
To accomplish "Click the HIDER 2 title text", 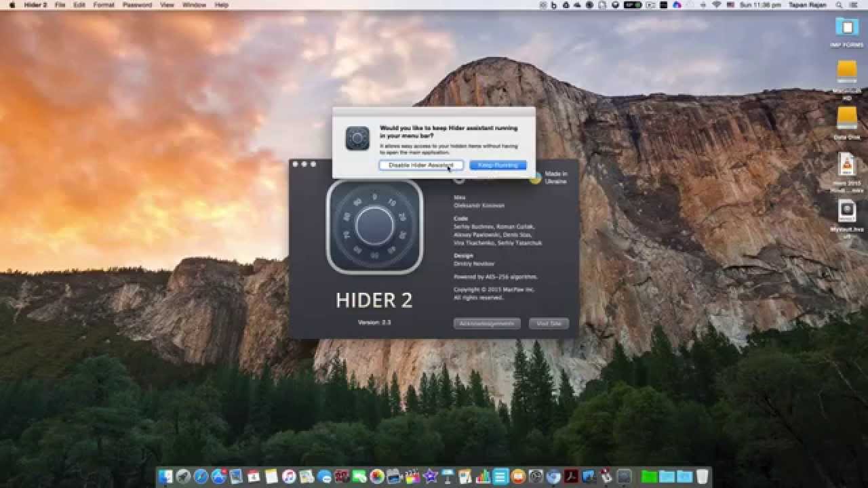I will point(374,300).
